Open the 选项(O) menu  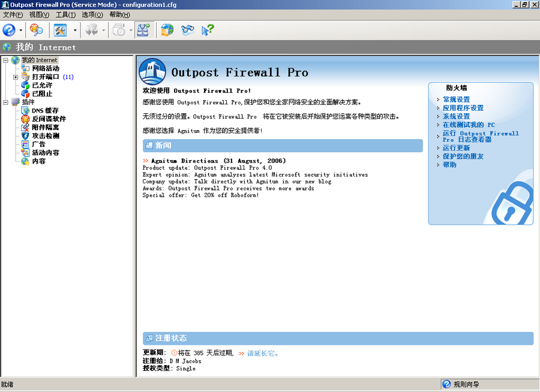click(92, 14)
